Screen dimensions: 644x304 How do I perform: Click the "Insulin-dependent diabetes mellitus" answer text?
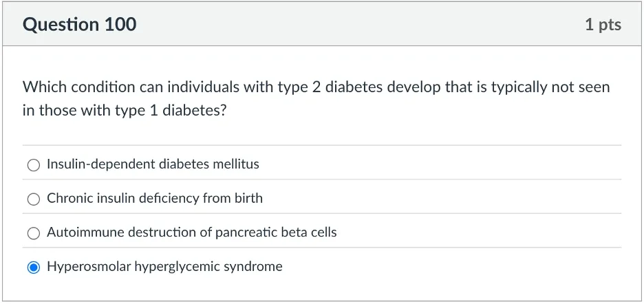(153, 164)
